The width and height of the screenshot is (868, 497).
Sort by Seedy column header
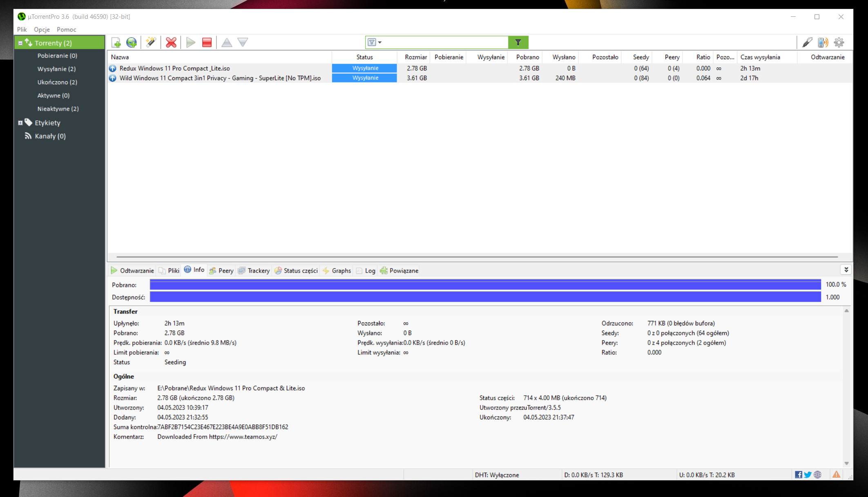pos(637,57)
